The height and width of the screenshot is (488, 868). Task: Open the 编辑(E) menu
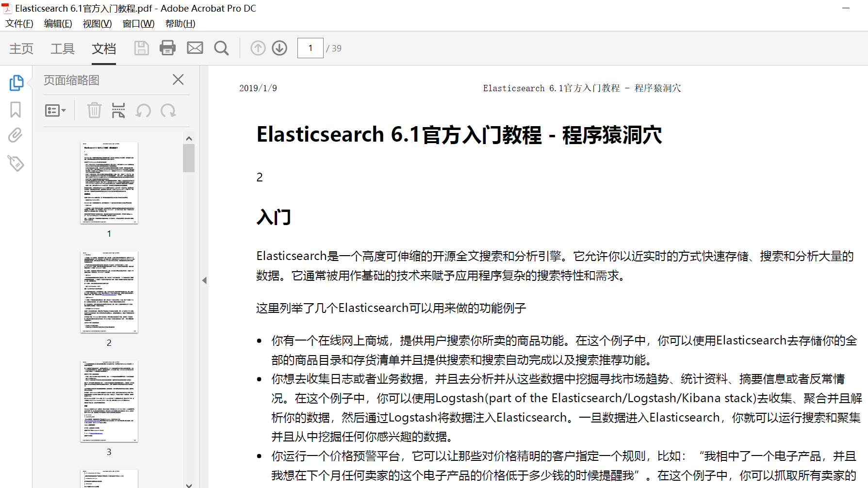[58, 23]
